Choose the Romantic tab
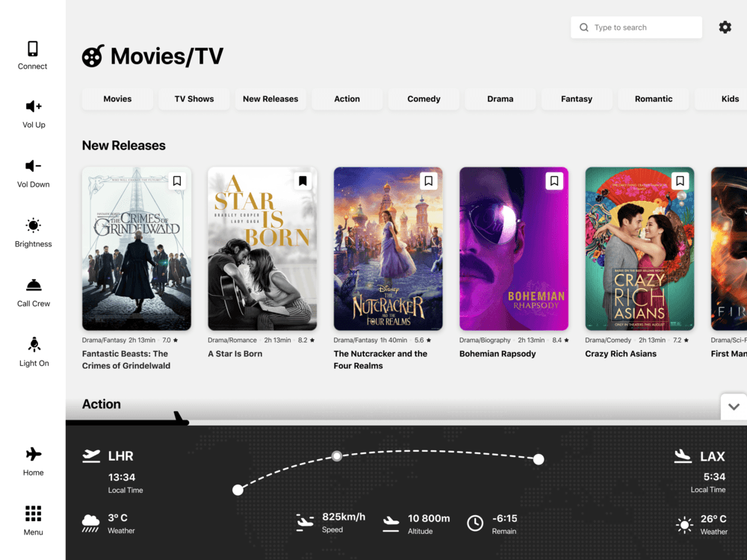This screenshot has width=747, height=560. (x=653, y=99)
